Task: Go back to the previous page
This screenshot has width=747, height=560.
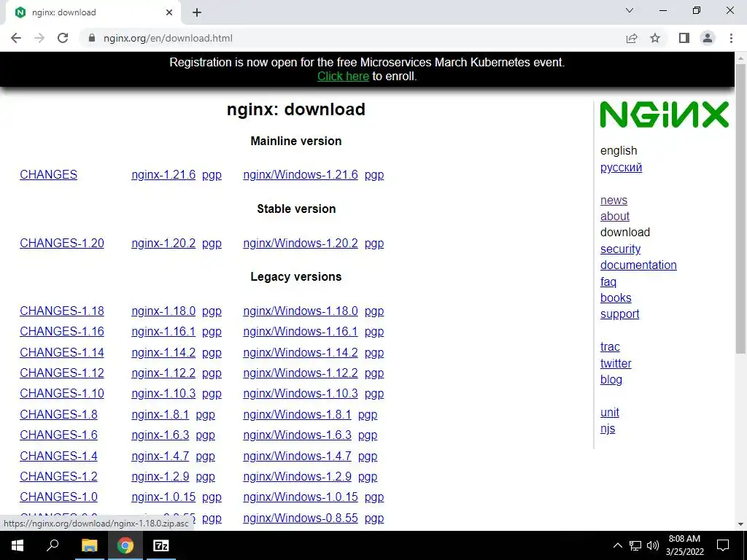Action: pos(16,38)
